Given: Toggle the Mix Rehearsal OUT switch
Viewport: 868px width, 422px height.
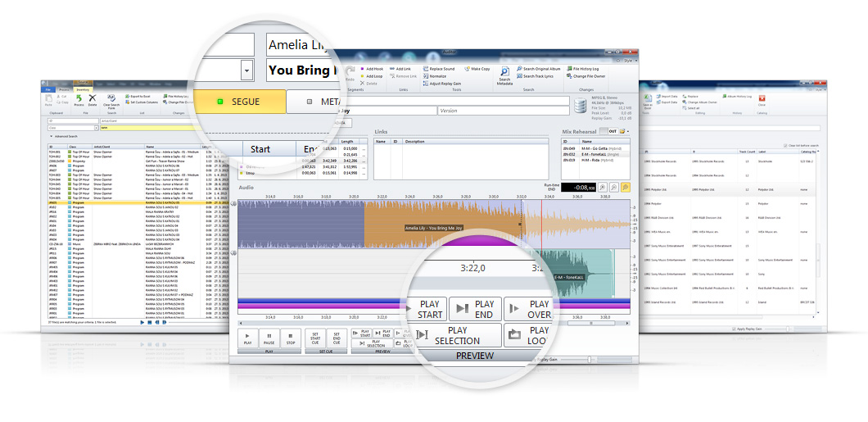Looking at the screenshot, I should coord(608,131).
